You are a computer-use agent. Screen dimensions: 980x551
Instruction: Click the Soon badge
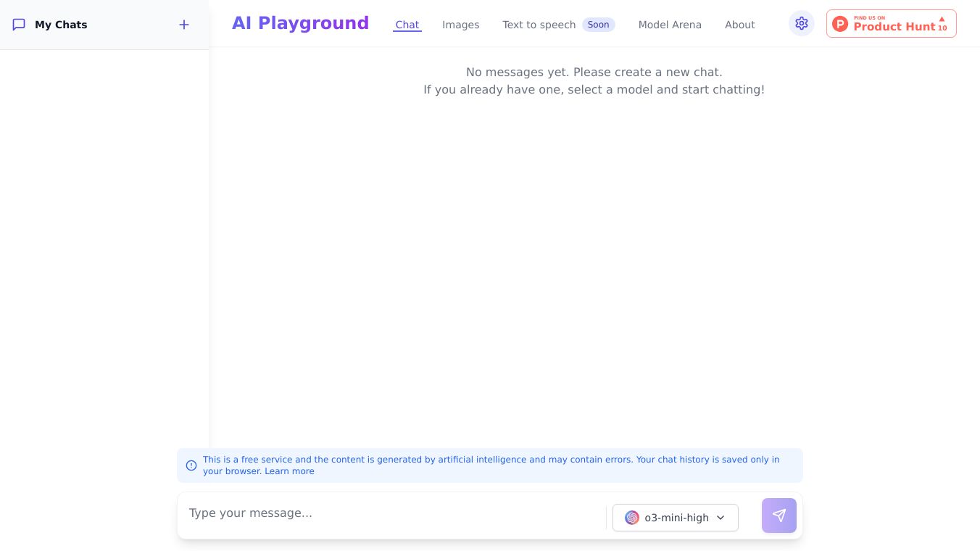tap(599, 25)
